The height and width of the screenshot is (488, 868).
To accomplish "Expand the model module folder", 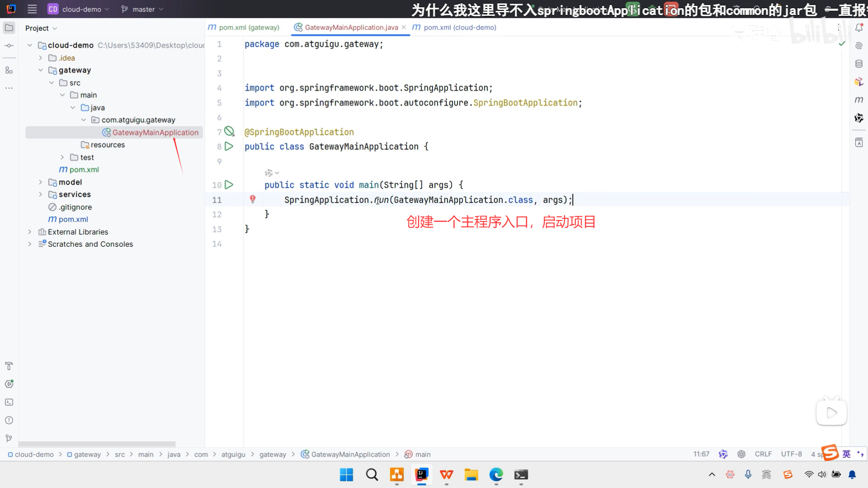I will click(41, 182).
